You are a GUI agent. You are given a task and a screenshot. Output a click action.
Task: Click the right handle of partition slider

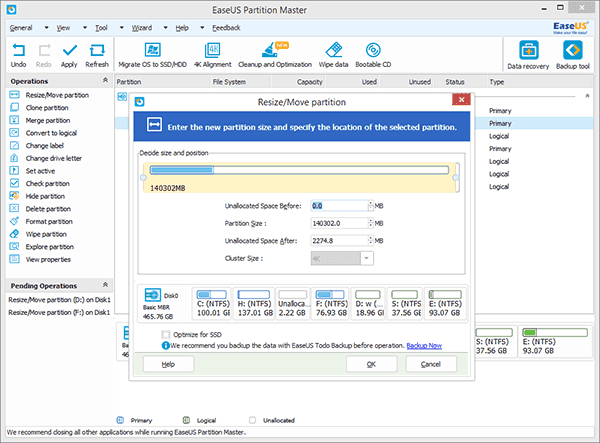(456, 178)
